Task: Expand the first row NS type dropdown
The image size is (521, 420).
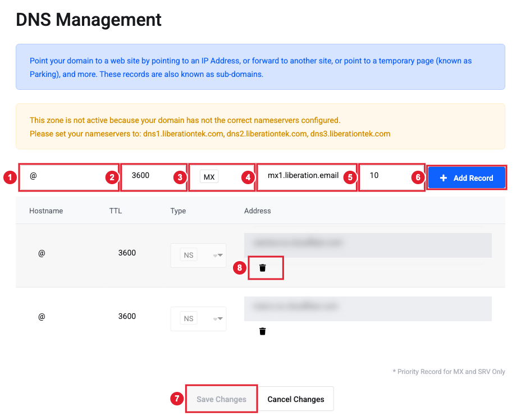Action: [x=198, y=255]
